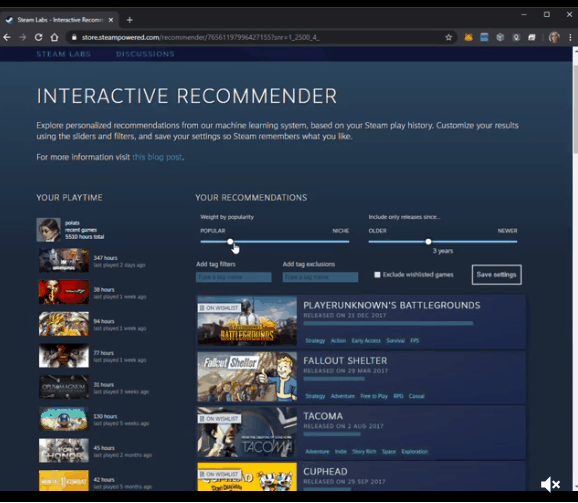Viewport: 578px width, 503px height.
Task: Unmute the video using the speaker icon
Action: point(550,484)
